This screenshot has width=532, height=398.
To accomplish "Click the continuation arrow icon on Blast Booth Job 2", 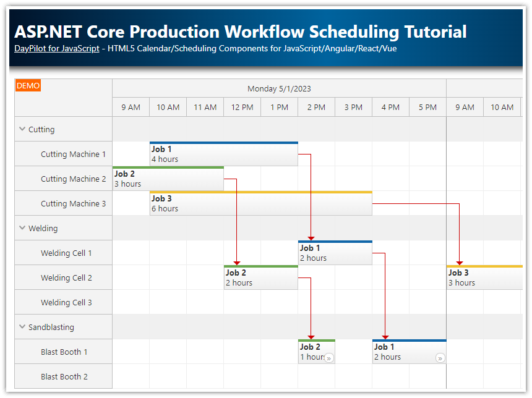I will (329, 358).
